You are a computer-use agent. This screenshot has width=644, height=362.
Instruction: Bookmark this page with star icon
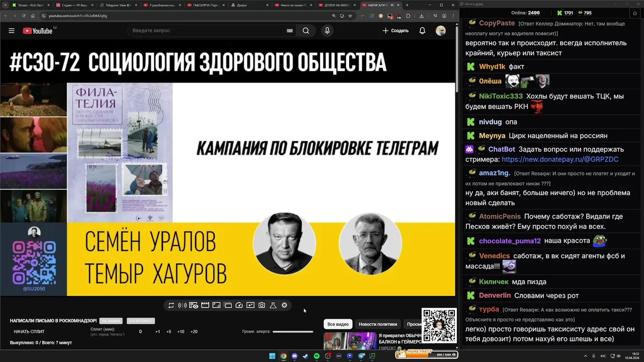point(350,16)
